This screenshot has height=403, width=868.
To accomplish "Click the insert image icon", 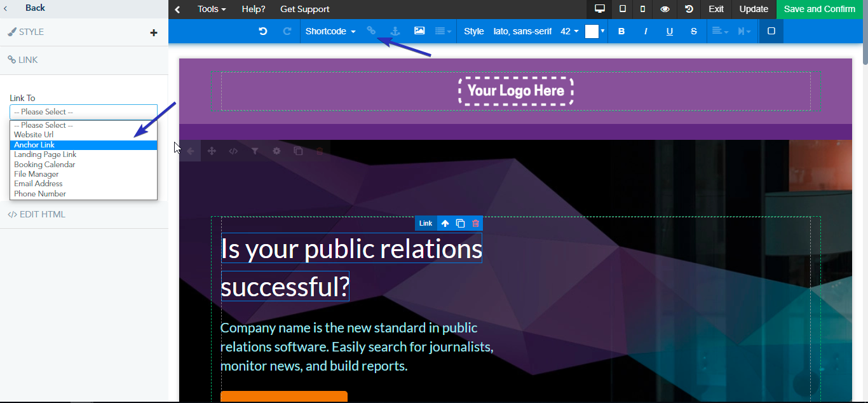I will [x=419, y=31].
